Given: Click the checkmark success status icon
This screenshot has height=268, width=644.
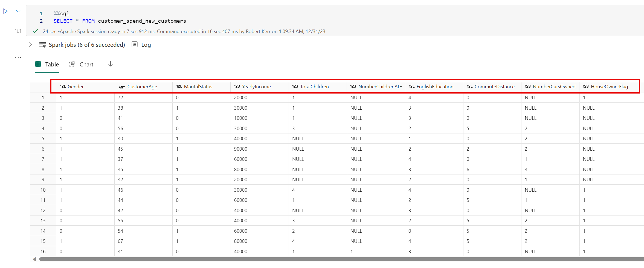Looking at the screenshot, I should [x=35, y=31].
